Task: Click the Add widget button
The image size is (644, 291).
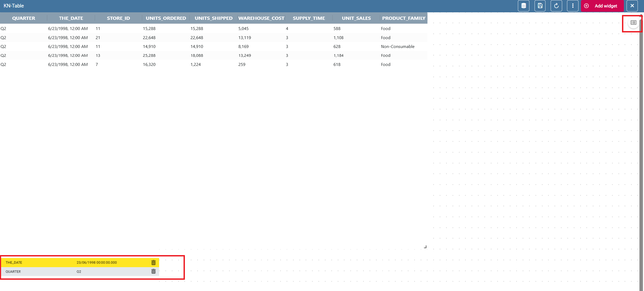Action: pos(602,6)
